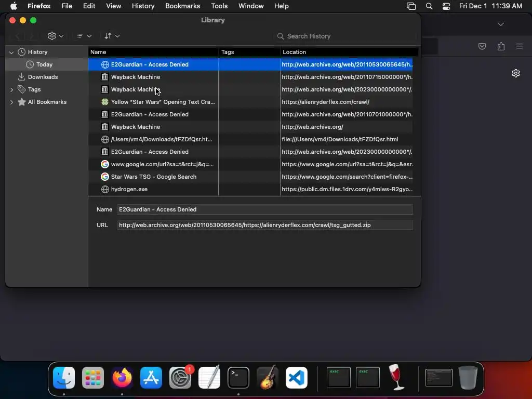This screenshot has width=532, height=399.
Task: Click the Name field in details pane
Action: tap(265, 210)
